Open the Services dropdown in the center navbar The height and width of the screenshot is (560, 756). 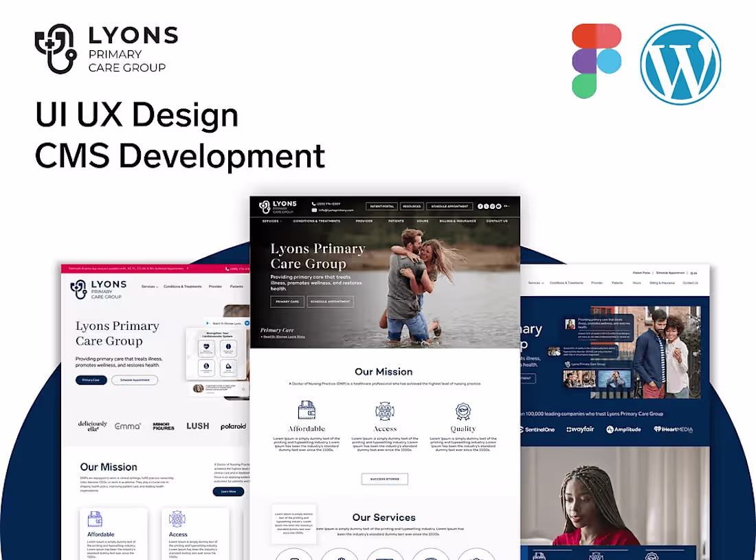(x=271, y=221)
